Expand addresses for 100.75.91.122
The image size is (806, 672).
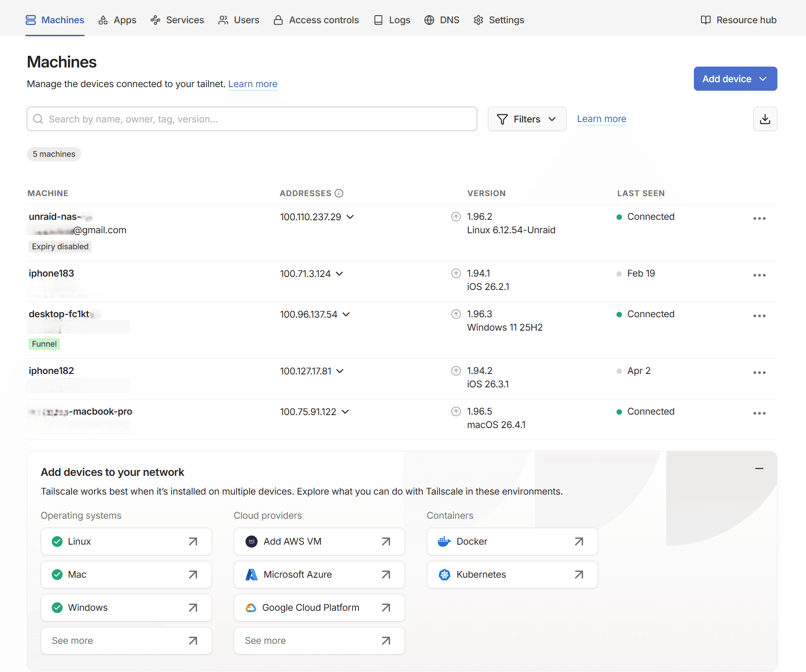[x=345, y=412]
